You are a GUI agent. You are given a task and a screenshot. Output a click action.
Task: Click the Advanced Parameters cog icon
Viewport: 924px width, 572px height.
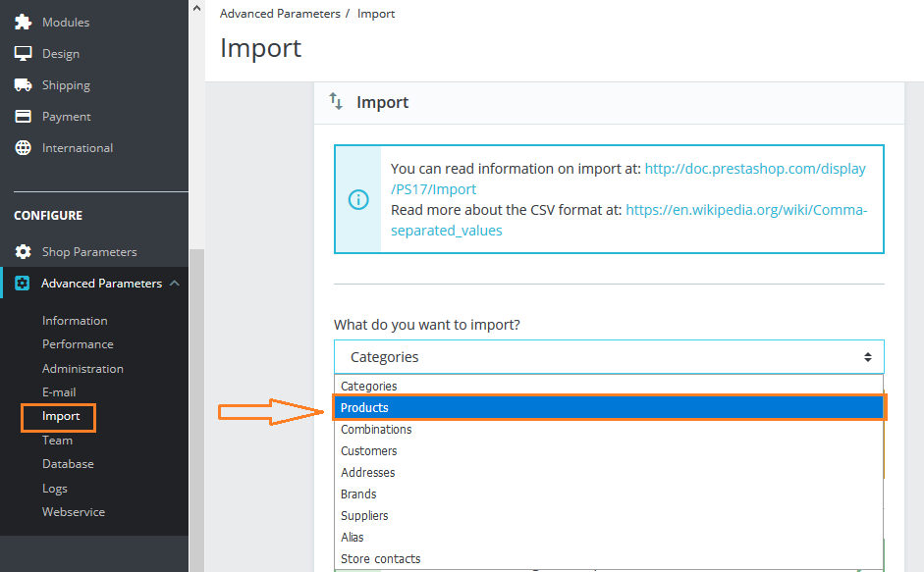23,284
